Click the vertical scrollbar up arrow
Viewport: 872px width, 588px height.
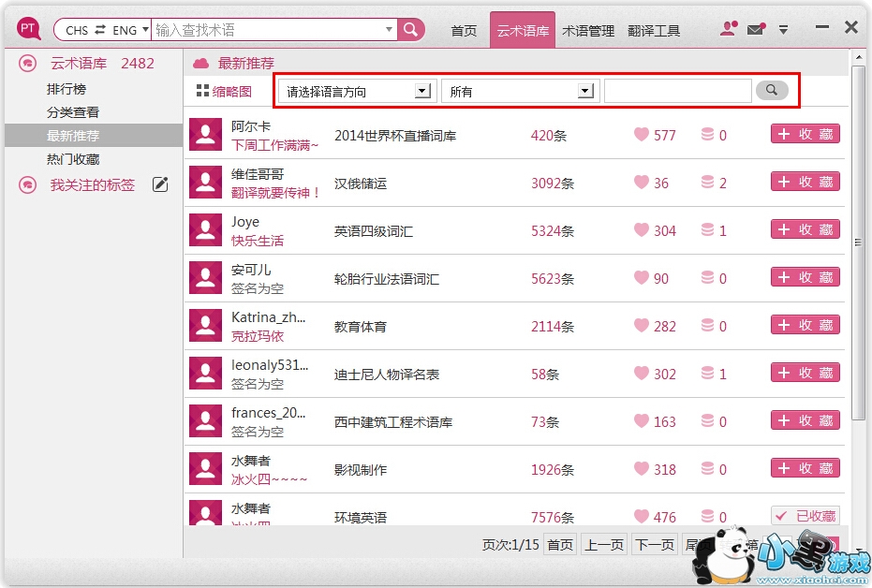coord(859,57)
